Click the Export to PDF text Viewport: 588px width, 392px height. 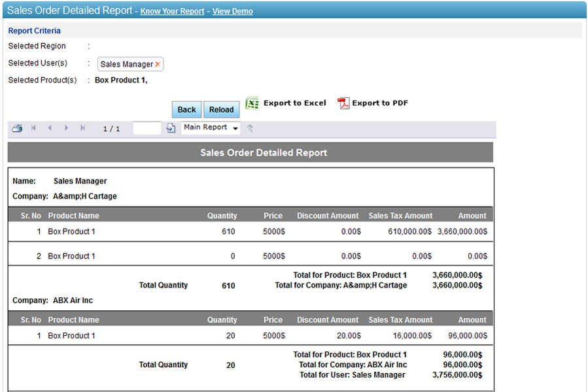click(x=380, y=103)
